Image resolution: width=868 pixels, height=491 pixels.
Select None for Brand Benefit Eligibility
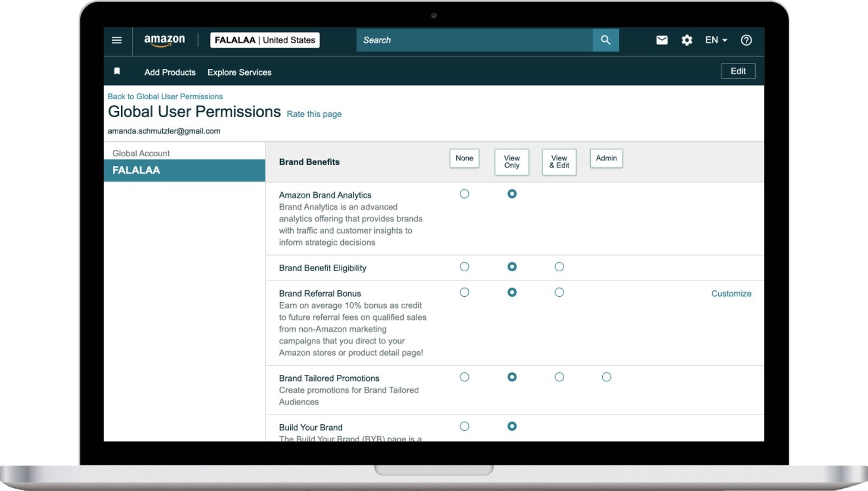click(464, 267)
